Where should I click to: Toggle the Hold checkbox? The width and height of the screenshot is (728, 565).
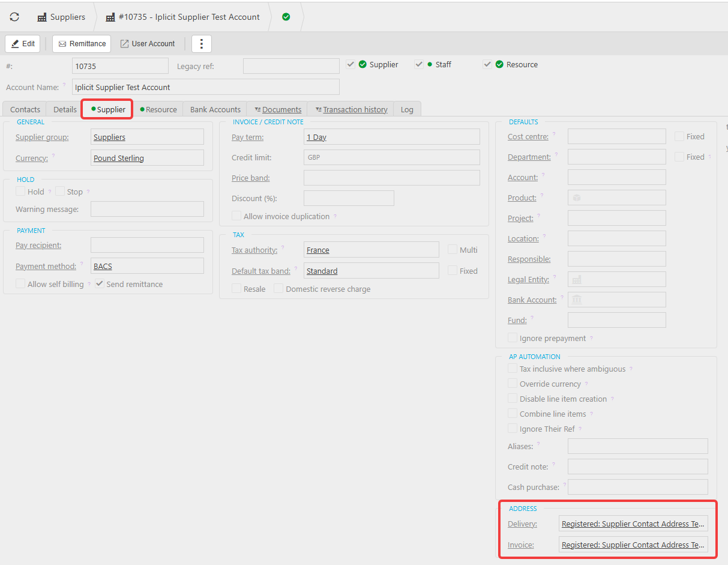click(x=20, y=191)
